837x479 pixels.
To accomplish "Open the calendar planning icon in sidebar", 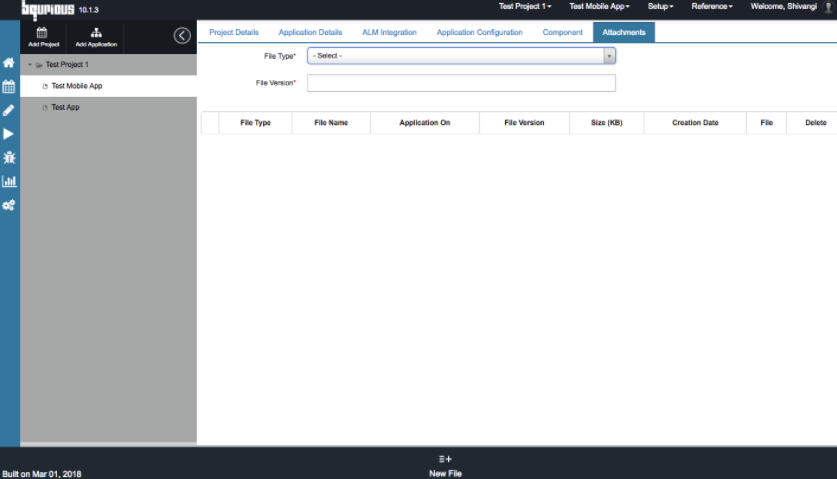I will [9, 87].
